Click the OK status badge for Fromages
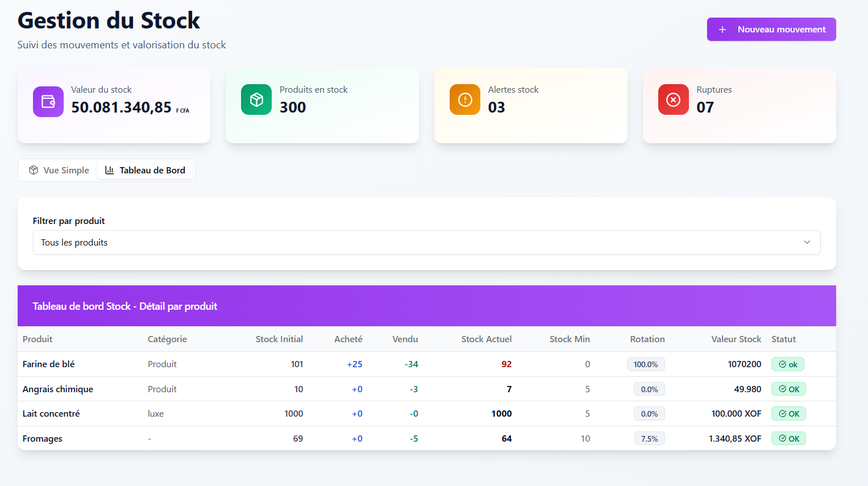The width and height of the screenshot is (868, 486). (788, 438)
